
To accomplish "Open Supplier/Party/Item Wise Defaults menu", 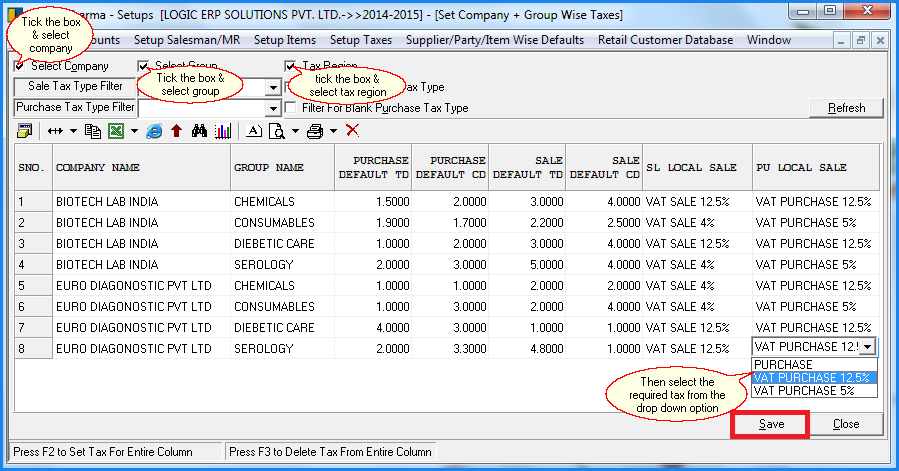I will click(495, 40).
